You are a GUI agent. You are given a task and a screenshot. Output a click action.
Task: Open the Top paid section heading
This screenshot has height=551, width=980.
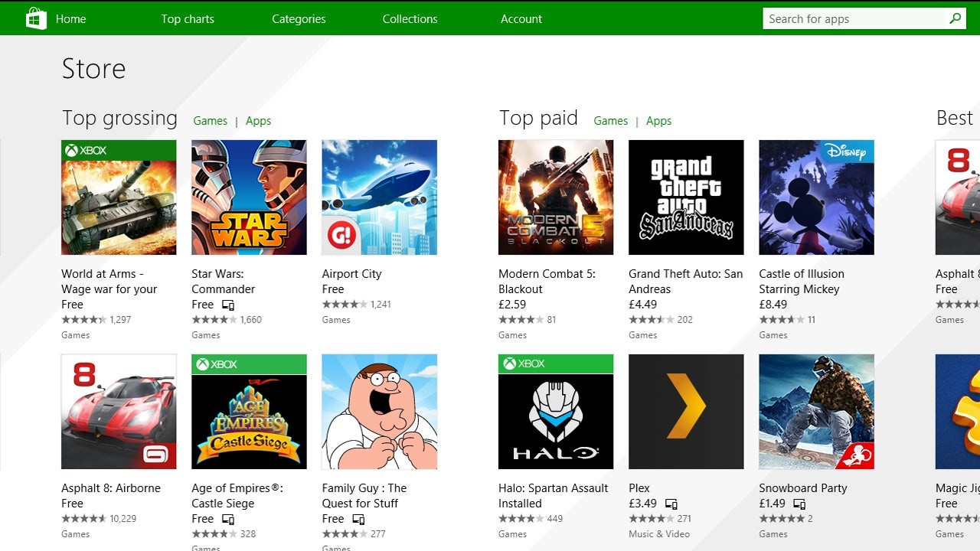point(538,118)
